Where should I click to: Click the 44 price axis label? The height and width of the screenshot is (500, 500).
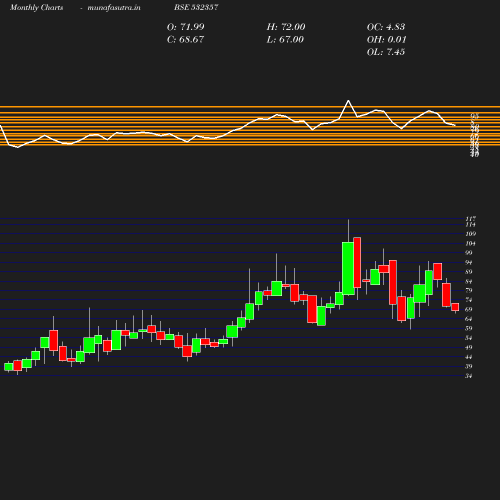coord(469,357)
